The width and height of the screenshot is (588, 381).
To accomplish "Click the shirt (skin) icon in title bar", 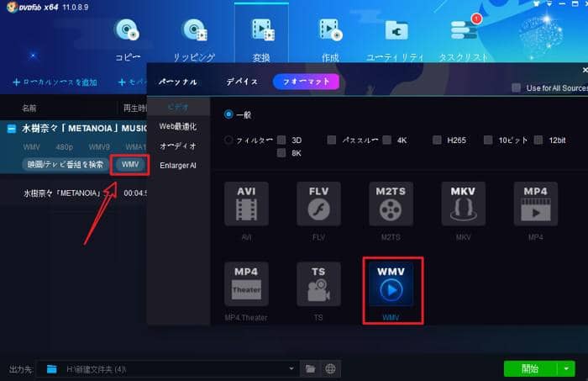I will click(537, 4).
